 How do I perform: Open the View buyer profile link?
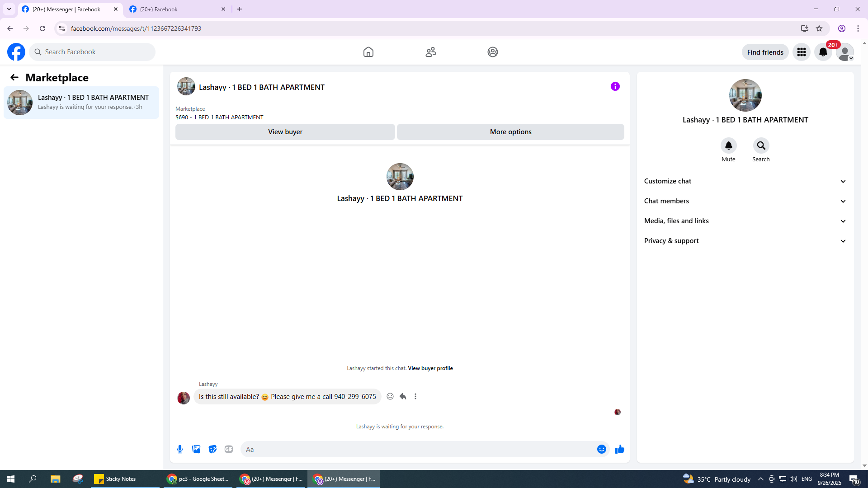click(430, 368)
